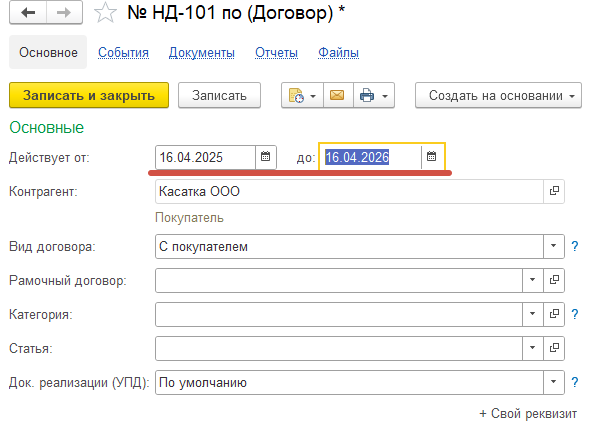Switch to the События tab
The width and height of the screenshot is (594, 433).
[x=123, y=53]
